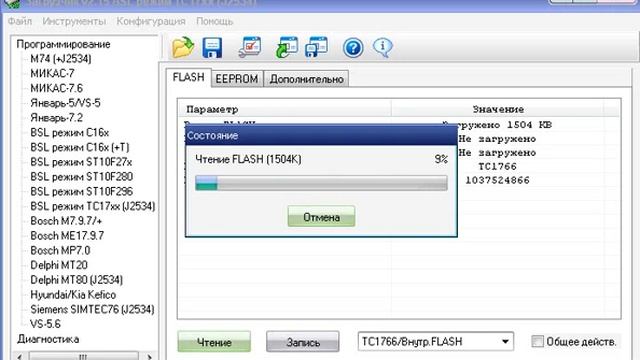Viewport: 640px width, 360px height.
Task: Save file with the floppy disk icon
Action: click(x=212, y=48)
